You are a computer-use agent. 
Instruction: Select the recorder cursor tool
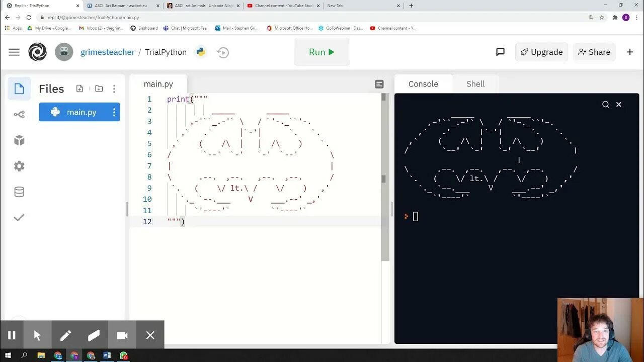37,335
